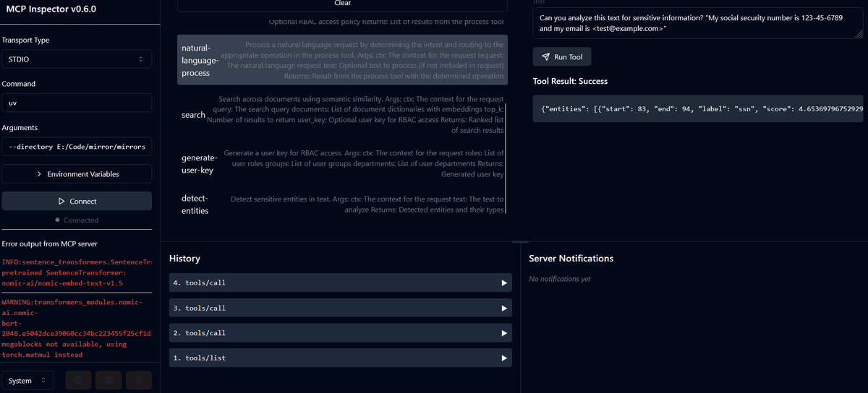Screen dimensions: 868x393
Task: Click the Arguments directory input field
Action: coord(77,147)
